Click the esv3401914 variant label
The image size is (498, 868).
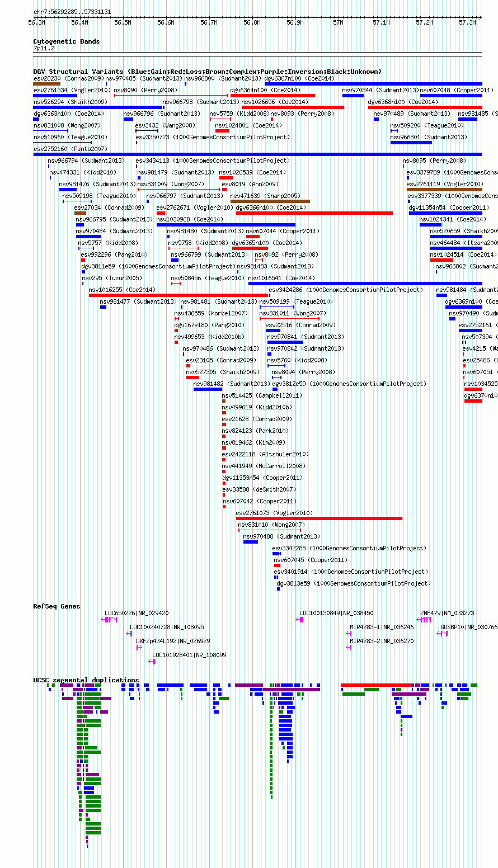point(351,572)
